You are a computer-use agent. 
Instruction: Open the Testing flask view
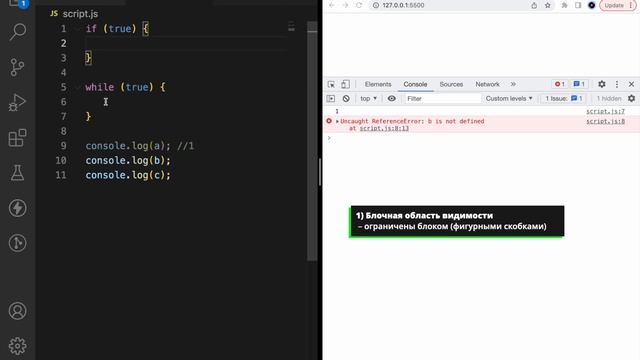coord(18,173)
